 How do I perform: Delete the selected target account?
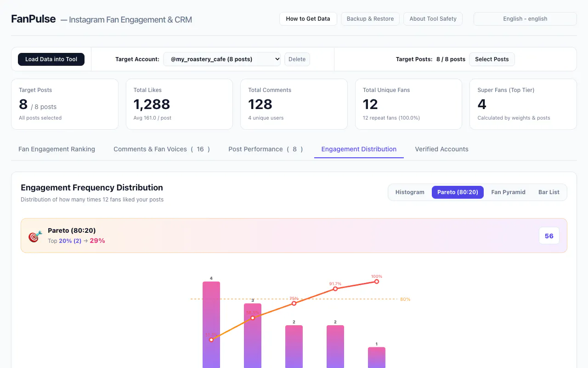(x=297, y=59)
